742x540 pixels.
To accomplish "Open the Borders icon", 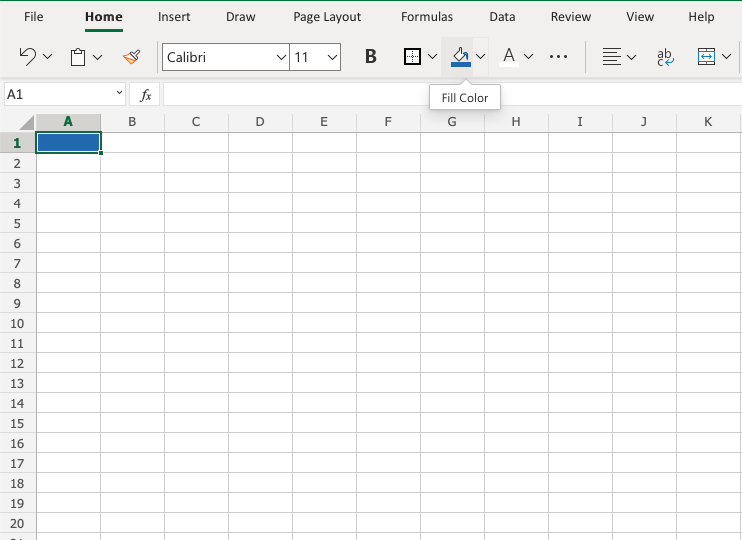I will 412,57.
